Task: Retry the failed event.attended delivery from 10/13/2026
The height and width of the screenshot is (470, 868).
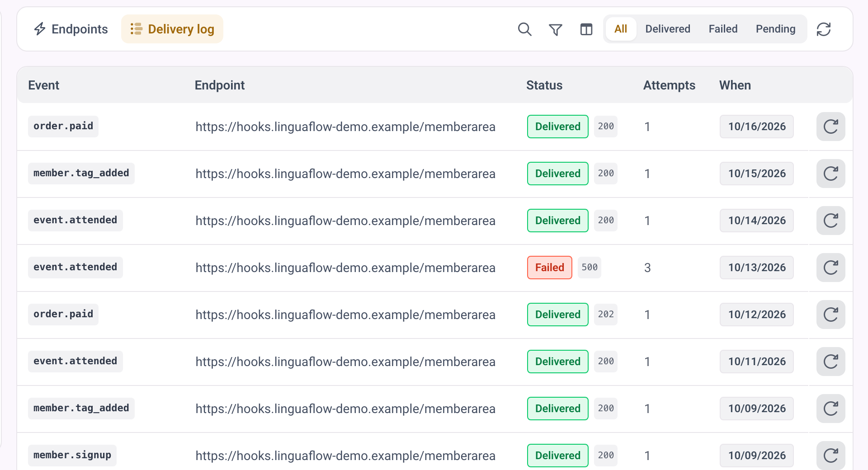Action: [831, 268]
